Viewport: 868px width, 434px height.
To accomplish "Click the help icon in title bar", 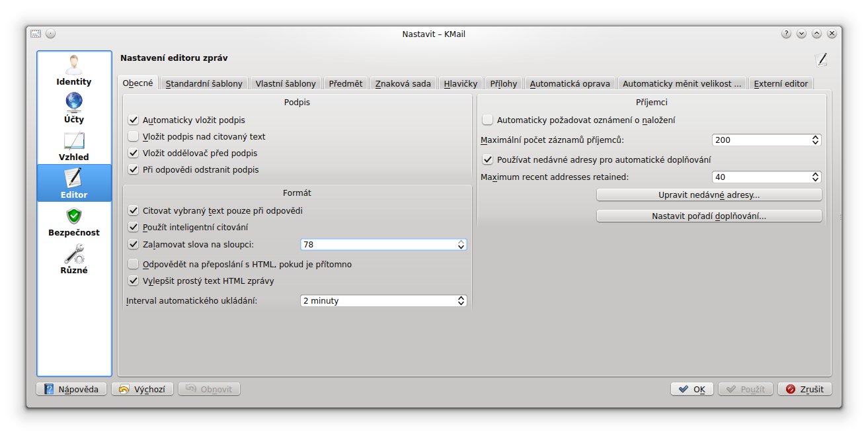I will tap(786, 34).
